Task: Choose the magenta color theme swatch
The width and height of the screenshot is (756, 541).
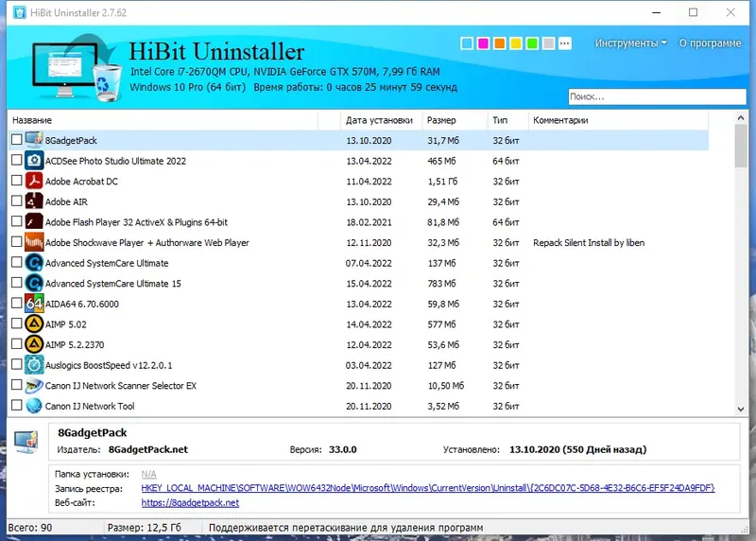Action: tap(483, 44)
